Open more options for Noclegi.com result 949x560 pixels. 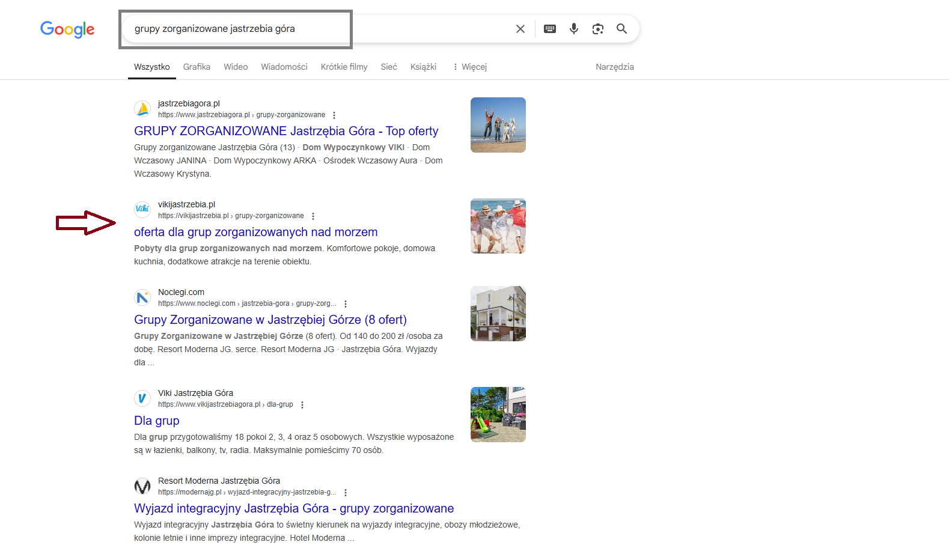346,304
